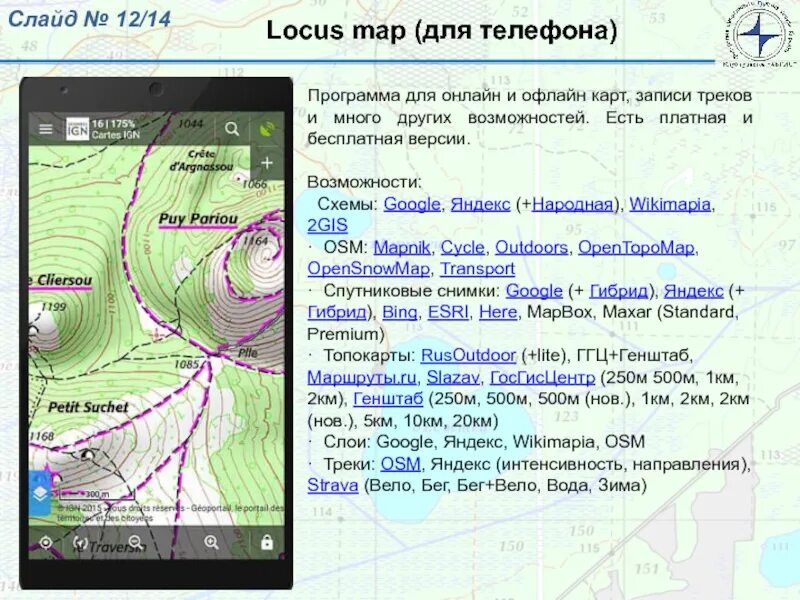Click the title 'Locus map (для телефона)'
Screen dimensions: 800x600
coord(442,31)
